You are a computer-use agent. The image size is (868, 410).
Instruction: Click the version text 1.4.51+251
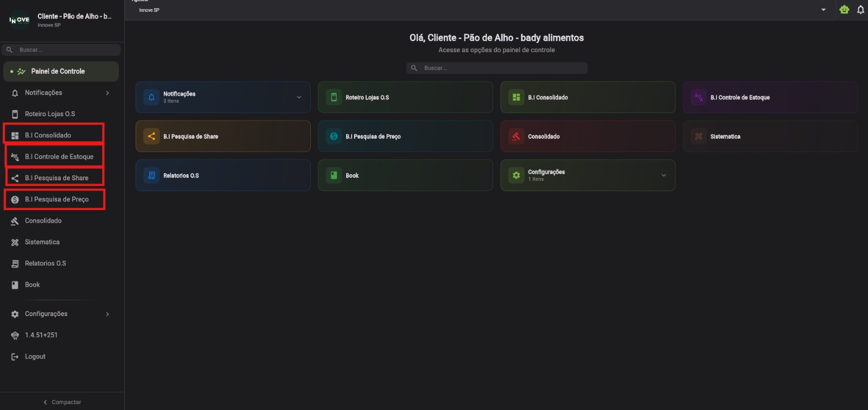pyautogui.click(x=41, y=335)
